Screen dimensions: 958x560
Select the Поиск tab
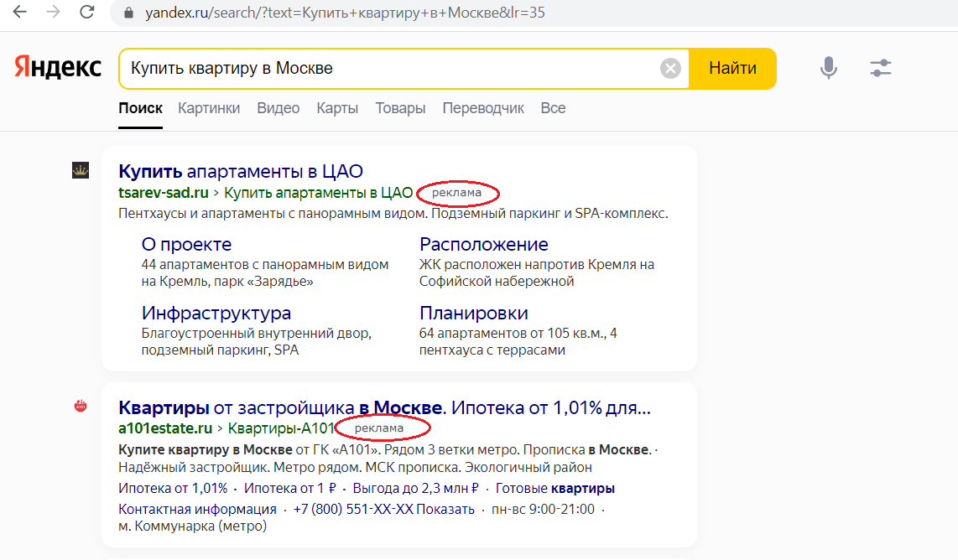(141, 109)
